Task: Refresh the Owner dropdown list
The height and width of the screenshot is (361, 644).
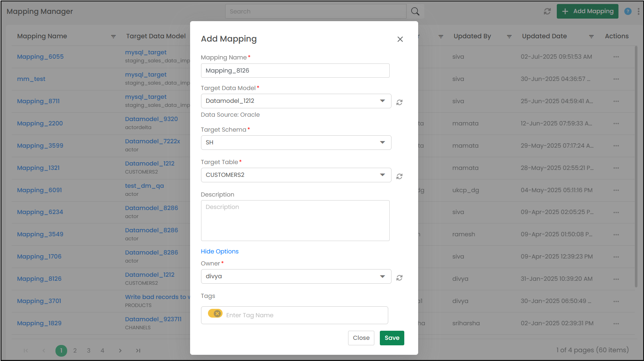Action: click(x=400, y=278)
